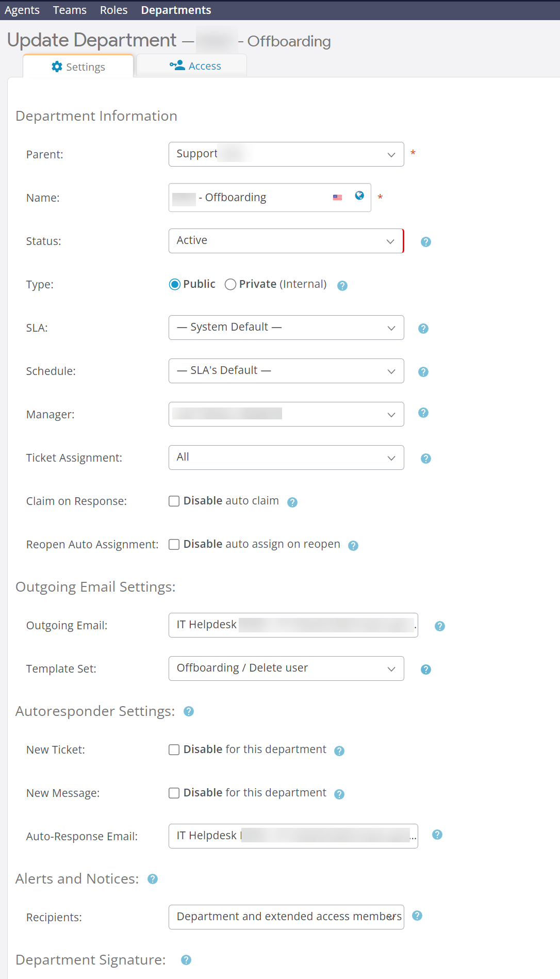
Task: Open the help tip for Manager field
Action: pos(423,413)
